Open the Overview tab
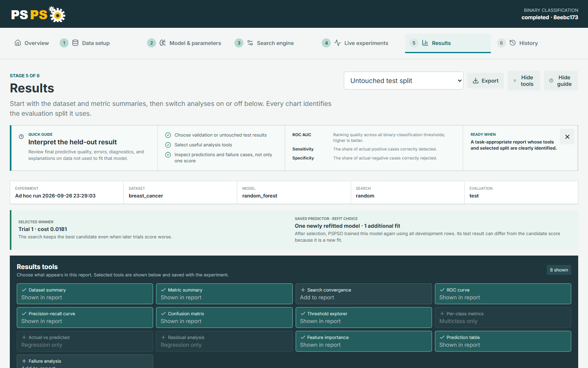The width and height of the screenshot is (588, 368). [x=32, y=43]
